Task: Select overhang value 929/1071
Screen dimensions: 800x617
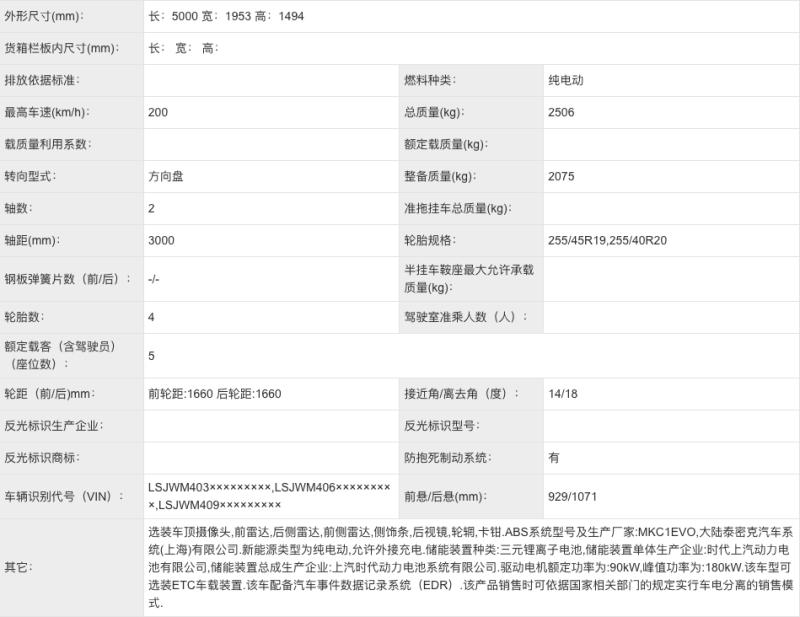Action: tap(572, 497)
